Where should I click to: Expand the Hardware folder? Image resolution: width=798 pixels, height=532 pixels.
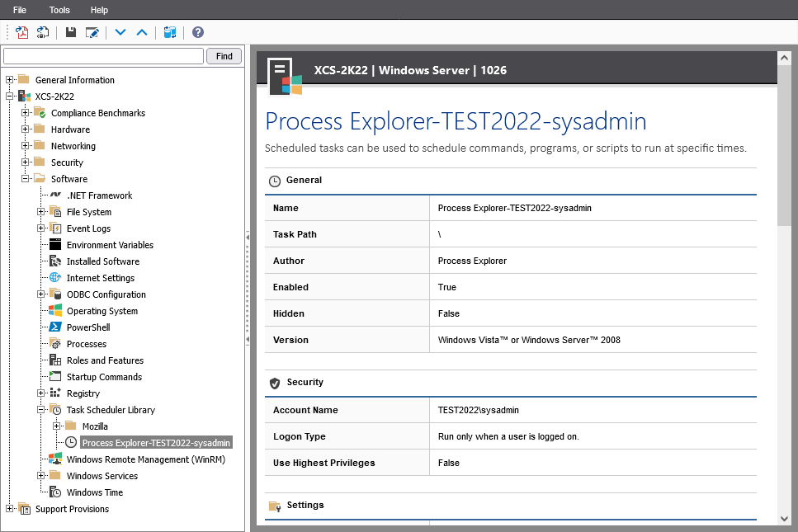pyautogui.click(x=25, y=129)
